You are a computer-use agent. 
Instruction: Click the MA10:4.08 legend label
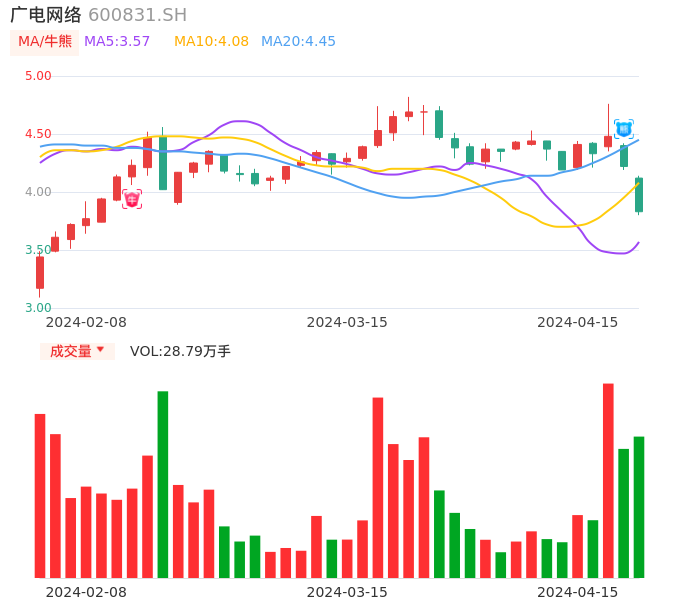coord(211,42)
